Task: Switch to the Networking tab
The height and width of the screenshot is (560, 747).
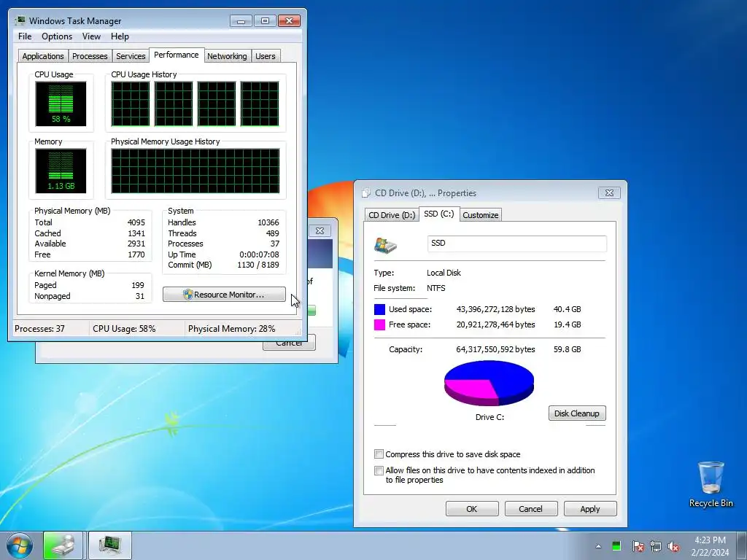Action: [228, 55]
